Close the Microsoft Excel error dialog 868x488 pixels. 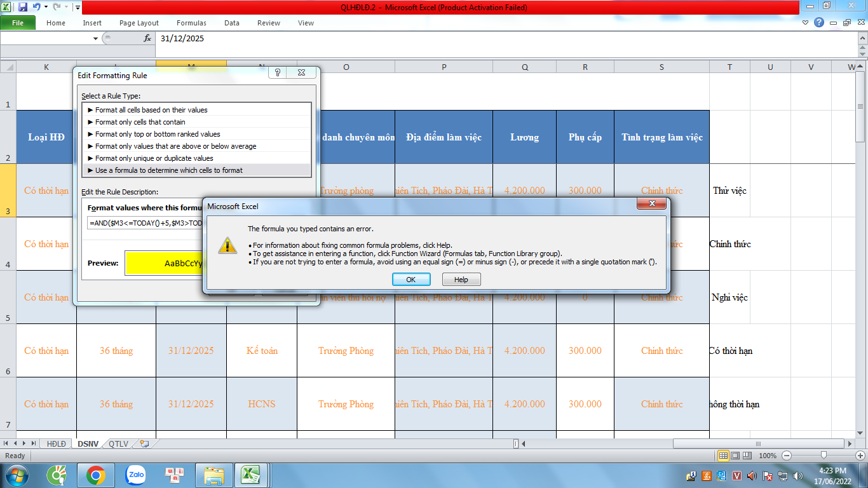tap(651, 204)
